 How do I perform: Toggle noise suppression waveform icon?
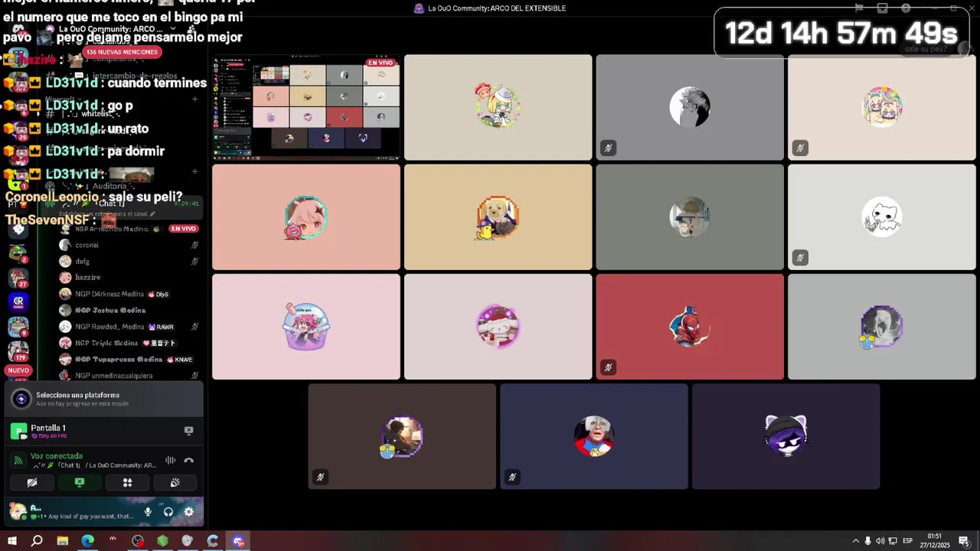tap(170, 460)
